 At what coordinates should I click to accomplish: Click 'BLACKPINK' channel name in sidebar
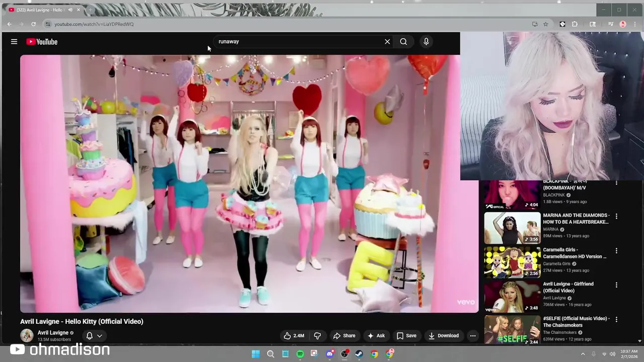(554, 195)
